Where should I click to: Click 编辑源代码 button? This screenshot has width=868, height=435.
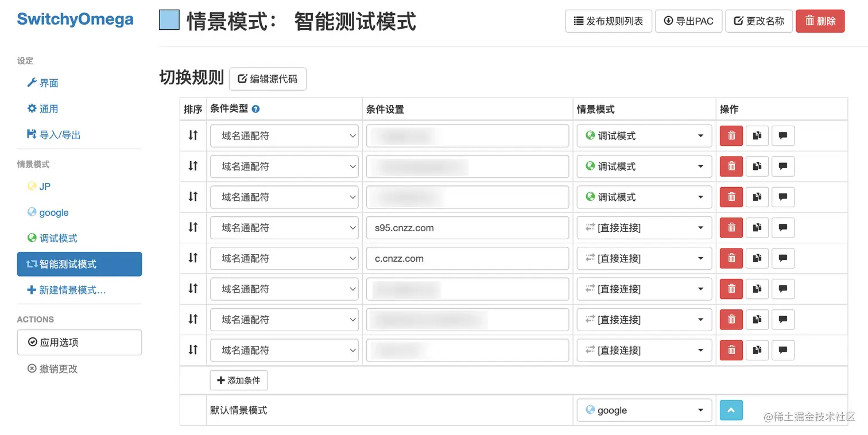pyautogui.click(x=268, y=79)
